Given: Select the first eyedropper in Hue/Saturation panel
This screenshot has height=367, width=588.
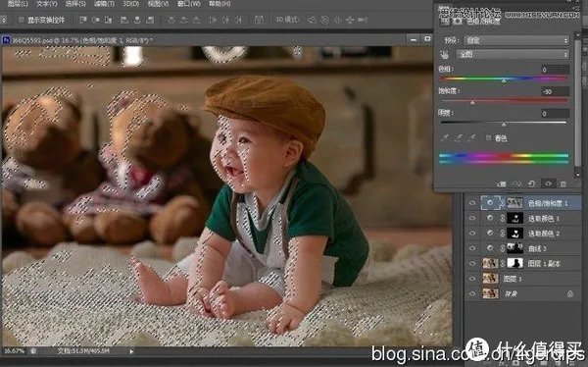Looking at the screenshot, I should point(445,138).
